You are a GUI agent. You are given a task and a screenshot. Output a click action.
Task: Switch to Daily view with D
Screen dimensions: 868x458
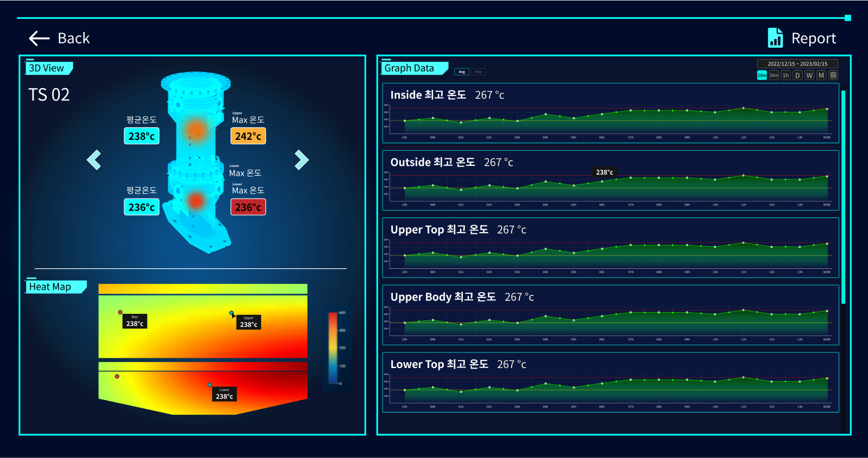click(x=797, y=75)
